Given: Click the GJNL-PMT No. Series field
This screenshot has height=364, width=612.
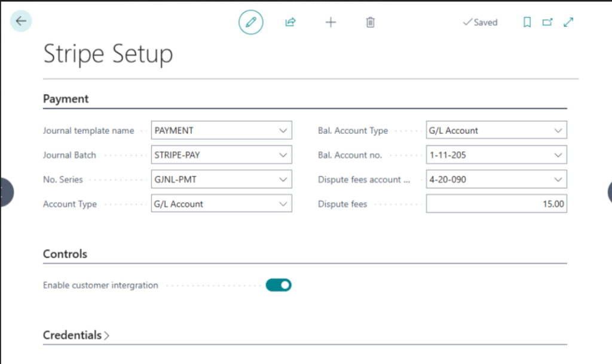Looking at the screenshot, I should pos(221,179).
